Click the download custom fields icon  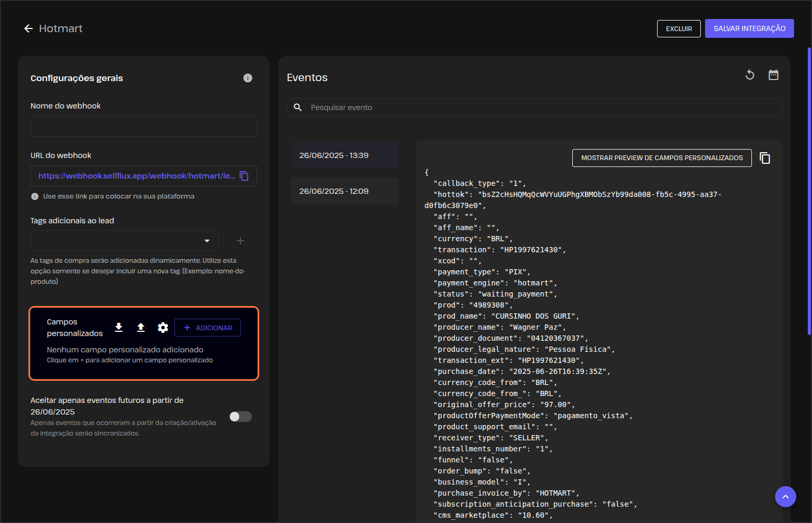(119, 328)
